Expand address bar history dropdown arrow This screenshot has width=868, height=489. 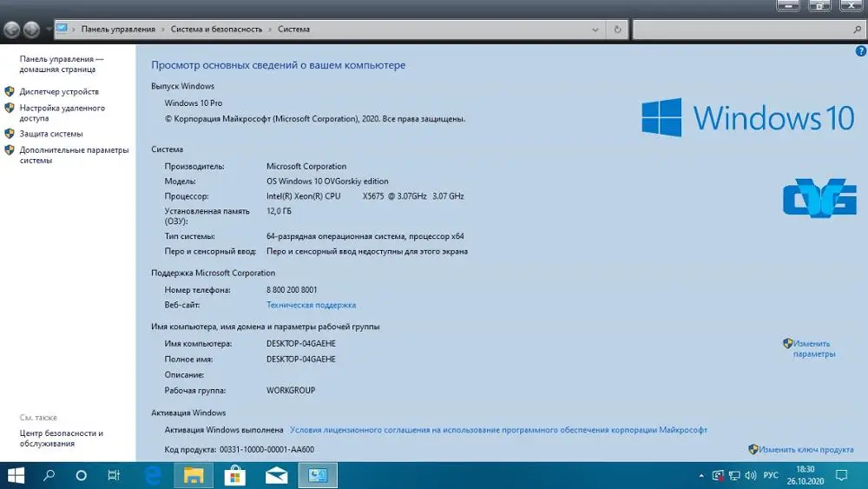pyautogui.click(x=595, y=30)
